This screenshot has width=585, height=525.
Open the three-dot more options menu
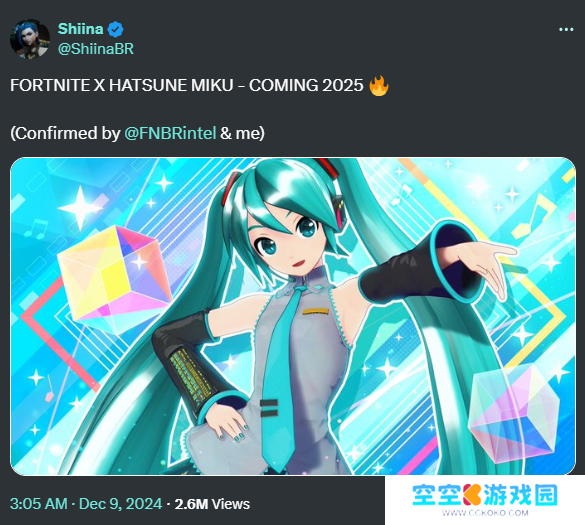(566, 29)
